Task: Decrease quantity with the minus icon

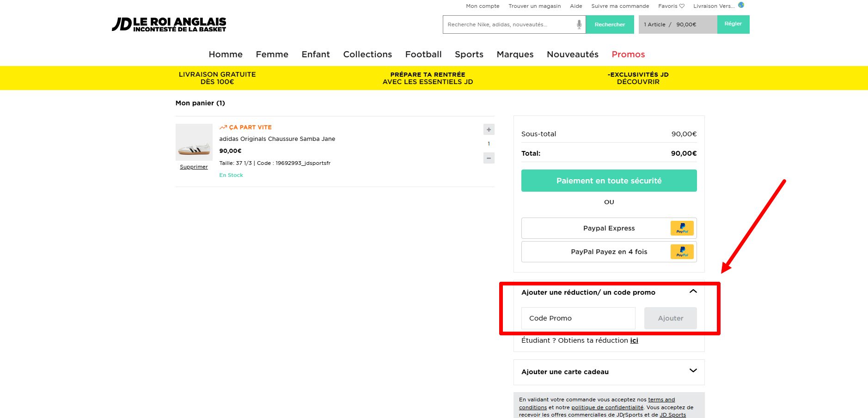Action: click(x=489, y=158)
